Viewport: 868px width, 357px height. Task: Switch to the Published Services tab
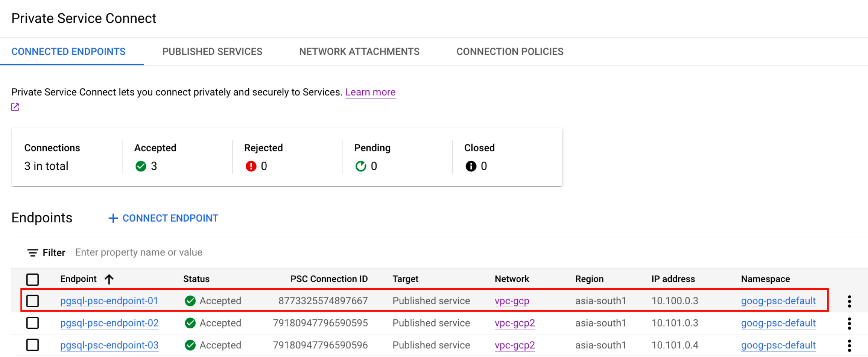[x=212, y=52]
